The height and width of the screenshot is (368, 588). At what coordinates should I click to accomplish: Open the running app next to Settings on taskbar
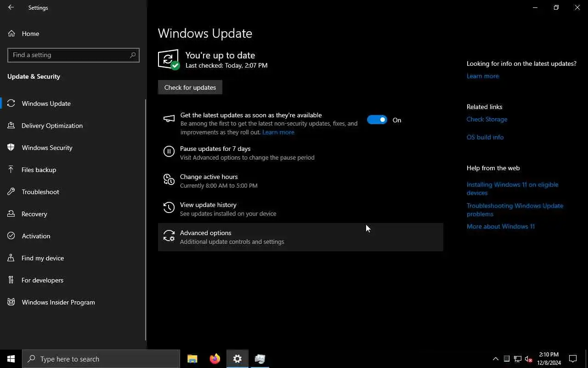pyautogui.click(x=260, y=359)
